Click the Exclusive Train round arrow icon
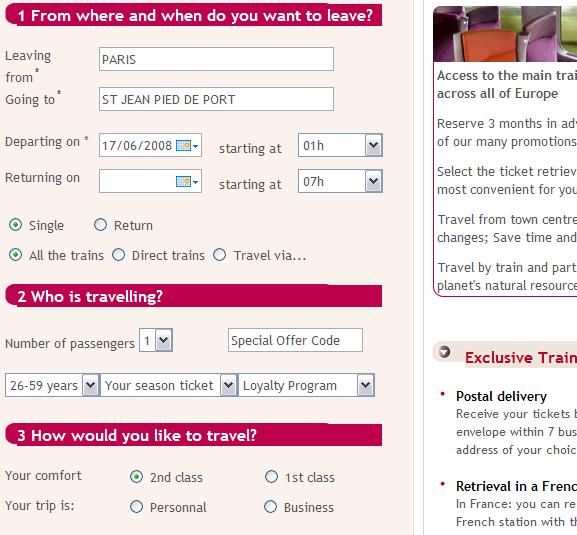 tap(445, 352)
